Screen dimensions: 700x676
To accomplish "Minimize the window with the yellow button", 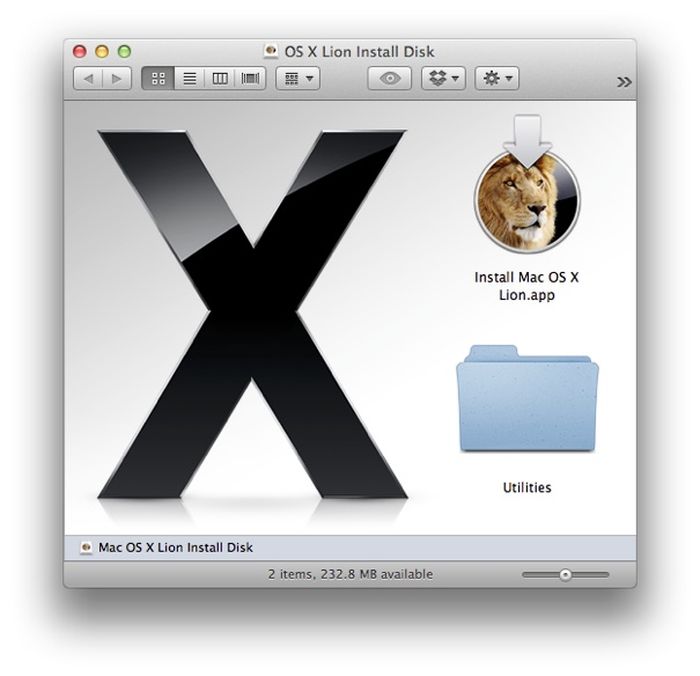I will 102,52.
